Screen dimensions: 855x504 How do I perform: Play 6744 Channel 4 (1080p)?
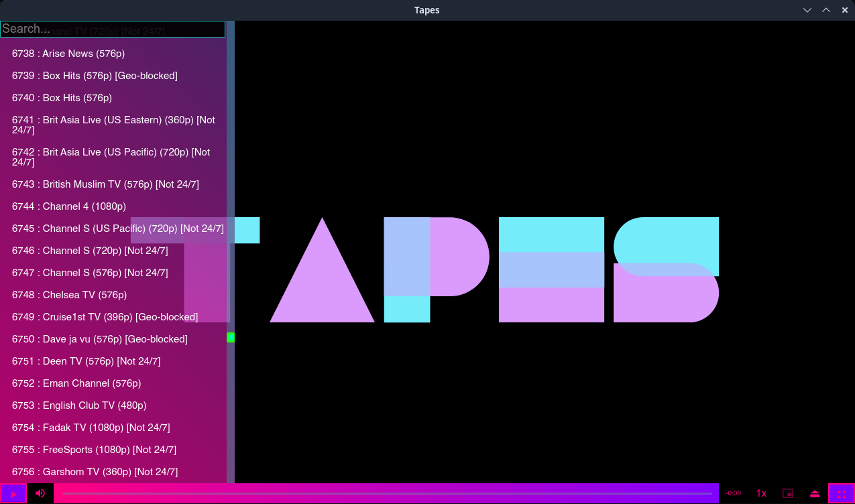tap(113, 206)
